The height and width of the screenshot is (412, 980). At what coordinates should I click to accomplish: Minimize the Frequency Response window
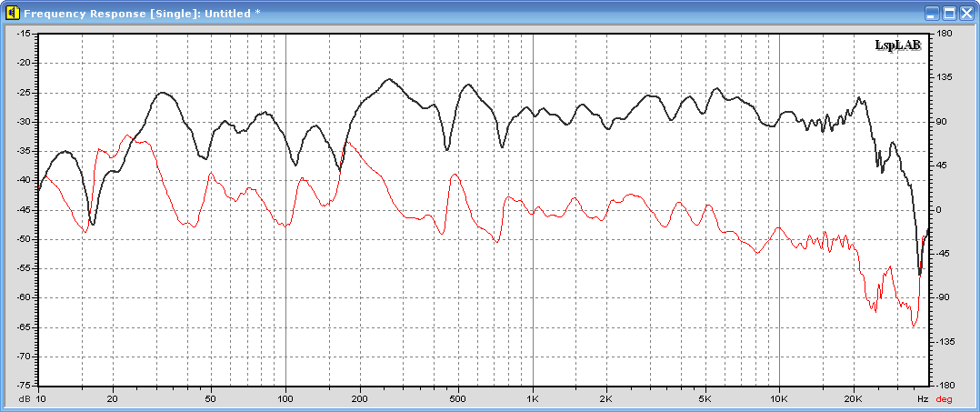click(x=933, y=13)
